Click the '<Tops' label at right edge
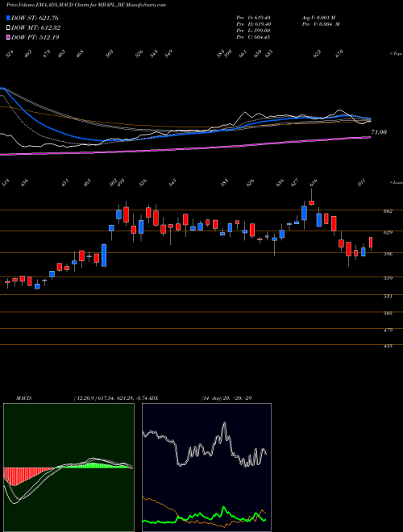 coord(396,54)
